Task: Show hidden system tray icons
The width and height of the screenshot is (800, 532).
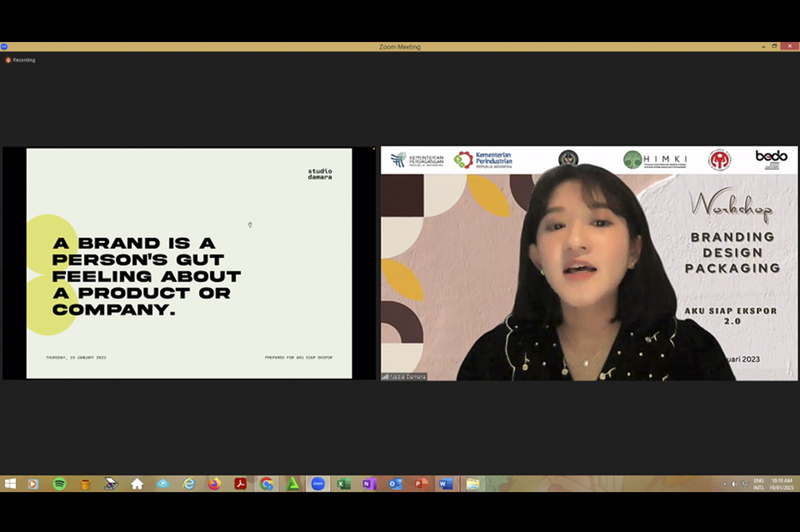Action: 724,484
